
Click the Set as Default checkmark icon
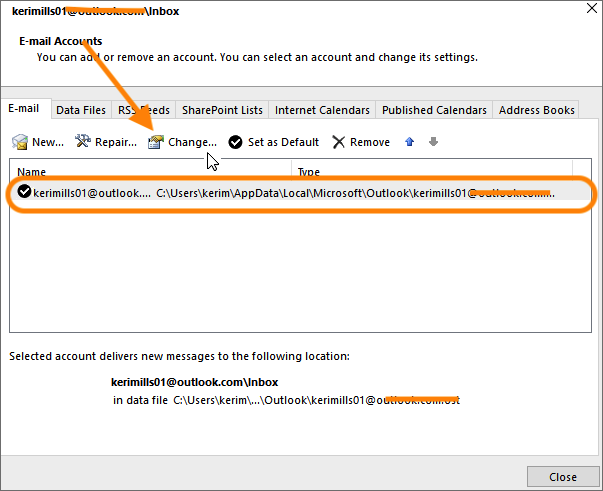235,142
